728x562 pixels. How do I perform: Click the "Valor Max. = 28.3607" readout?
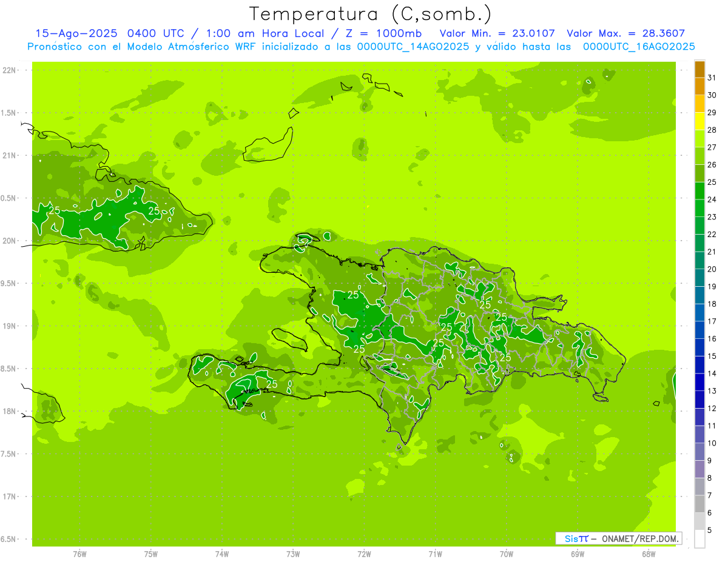(626, 33)
